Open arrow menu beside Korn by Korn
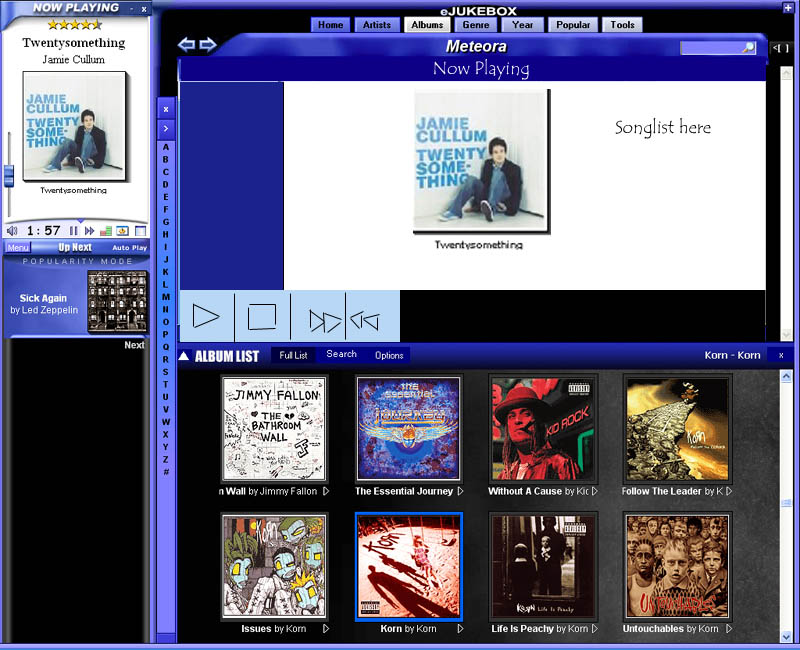This screenshot has width=800, height=650. click(460, 629)
